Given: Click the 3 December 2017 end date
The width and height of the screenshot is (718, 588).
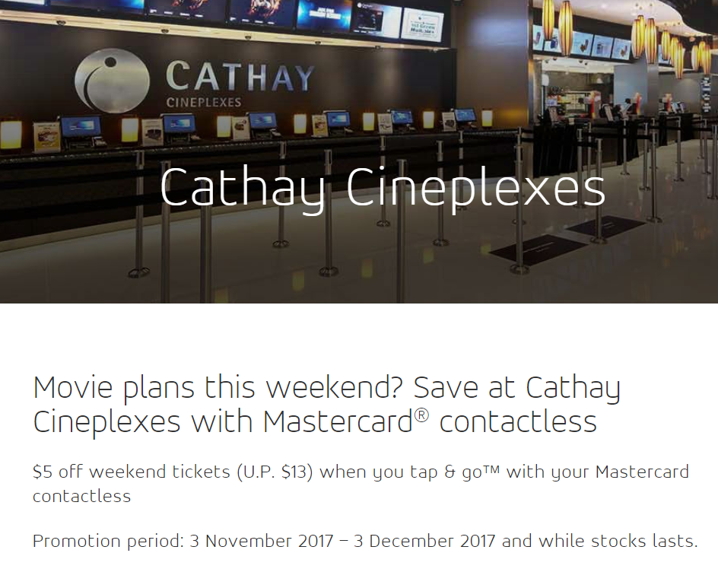Looking at the screenshot, I should [424, 542].
